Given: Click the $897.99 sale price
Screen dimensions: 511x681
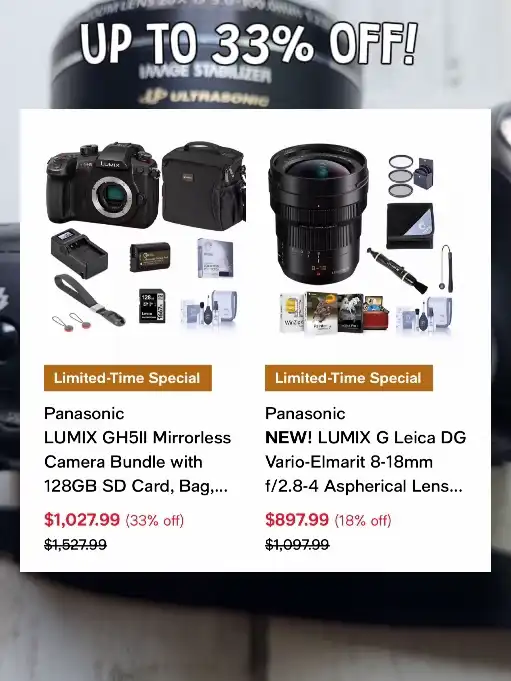Looking at the screenshot, I should [x=297, y=519].
